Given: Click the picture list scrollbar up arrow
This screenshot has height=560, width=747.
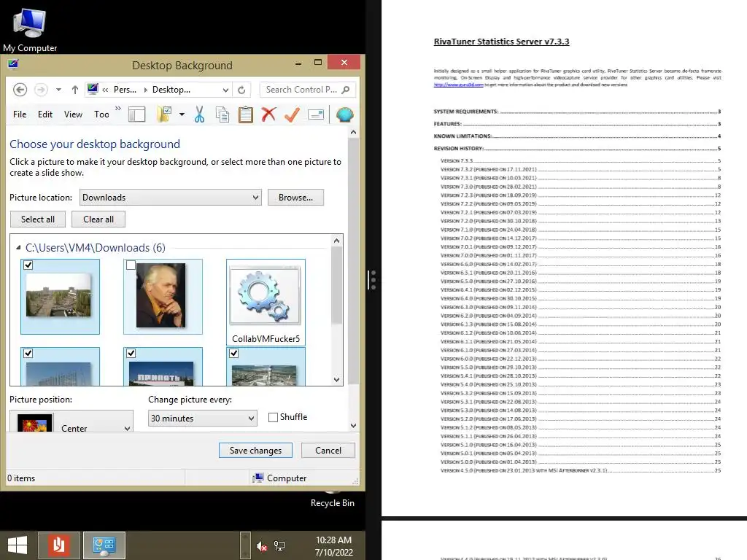Looking at the screenshot, I should [x=336, y=241].
